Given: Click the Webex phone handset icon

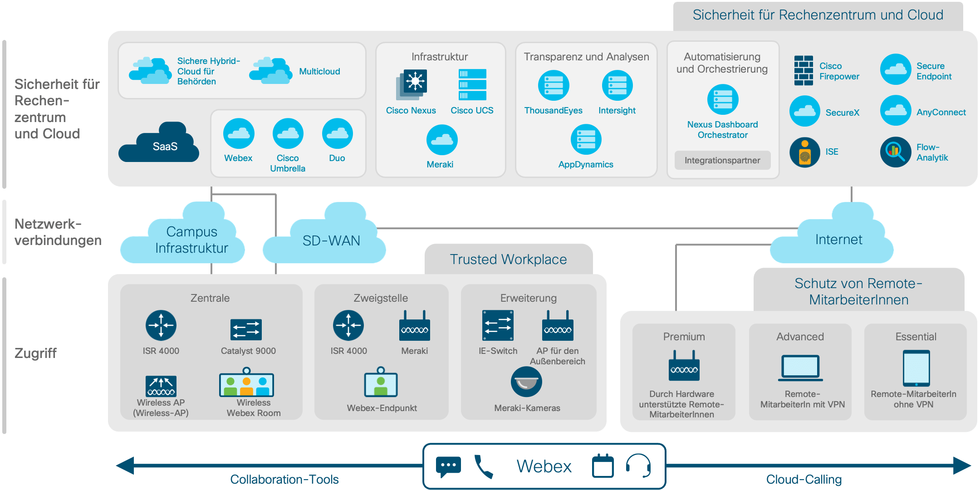Looking at the screenshot, I should pyautogui.click(x=484, y=467).
